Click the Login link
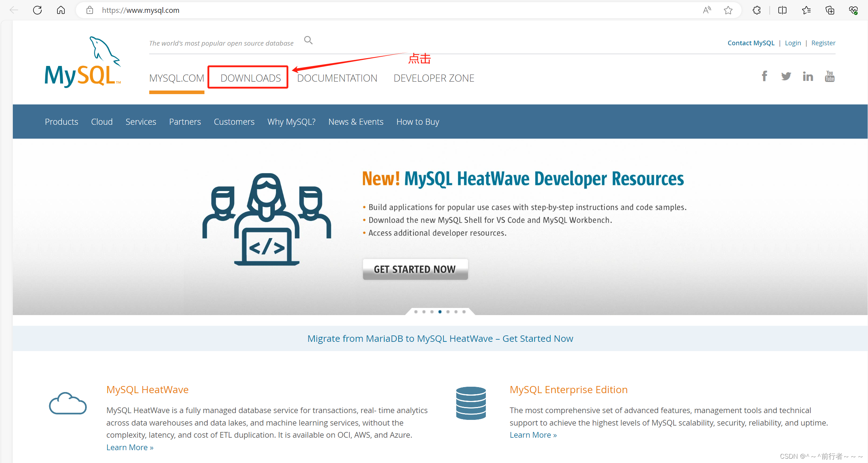 [793, 43]
